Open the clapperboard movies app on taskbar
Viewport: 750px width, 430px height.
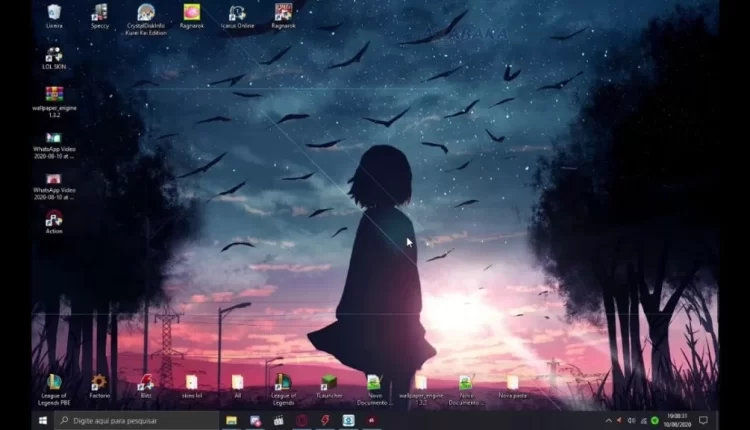278,420
